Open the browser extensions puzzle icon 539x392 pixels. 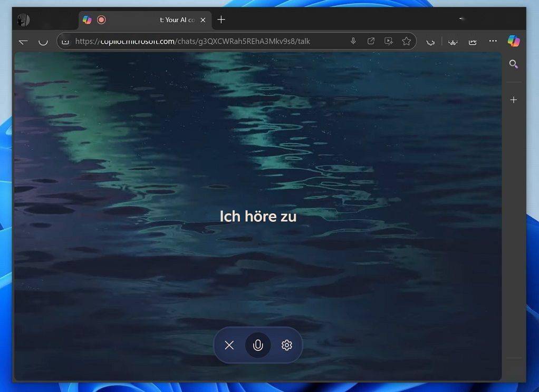coord(430,42)
